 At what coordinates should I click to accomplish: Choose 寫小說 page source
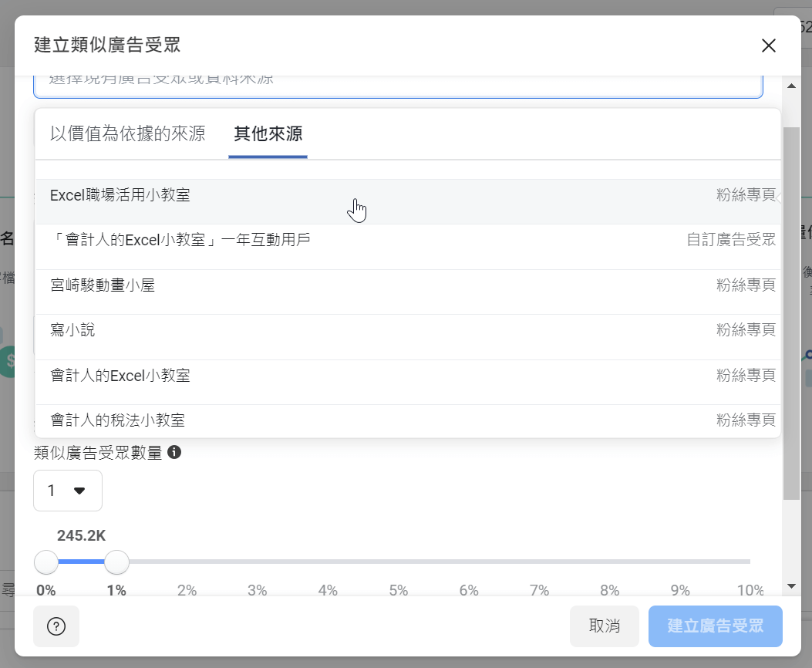click(x=408, y=336)
